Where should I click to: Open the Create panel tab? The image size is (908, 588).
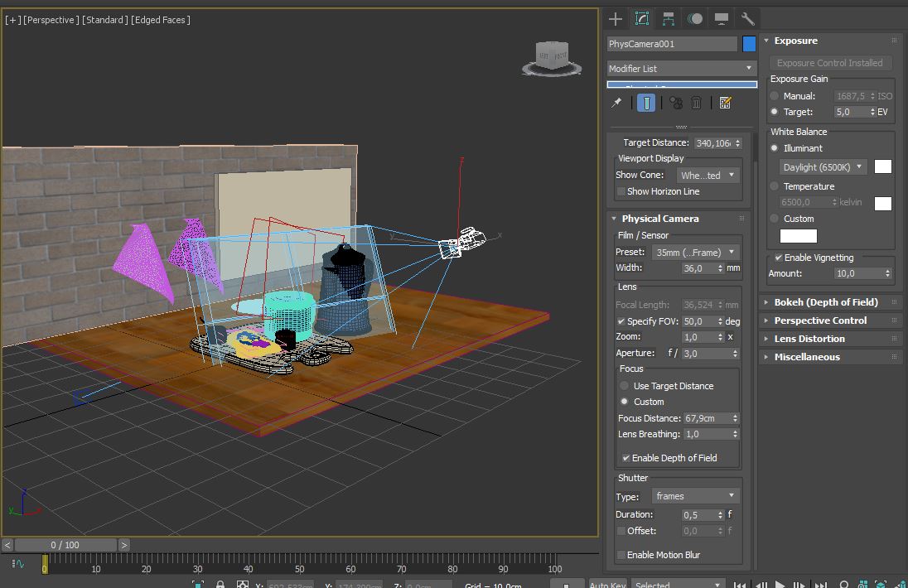coord(615,18)
